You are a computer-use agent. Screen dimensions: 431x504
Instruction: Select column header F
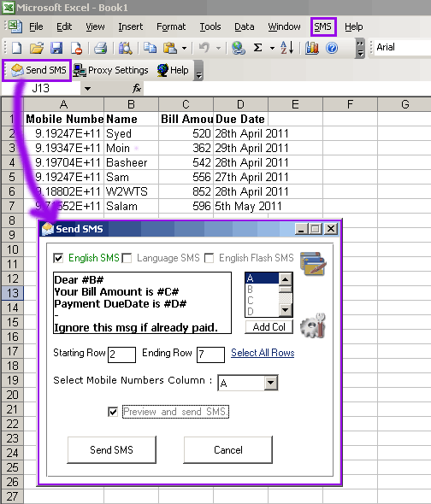click(350, 104)
